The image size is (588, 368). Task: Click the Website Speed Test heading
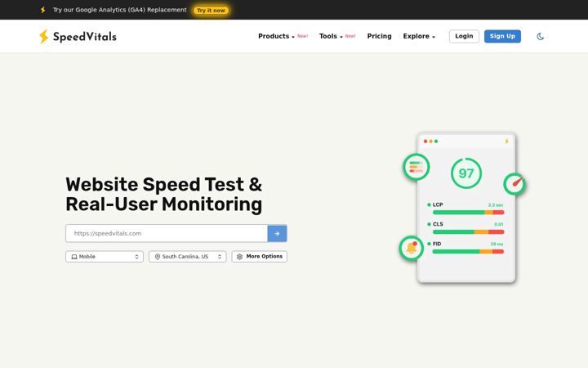(x=164, y=195)
